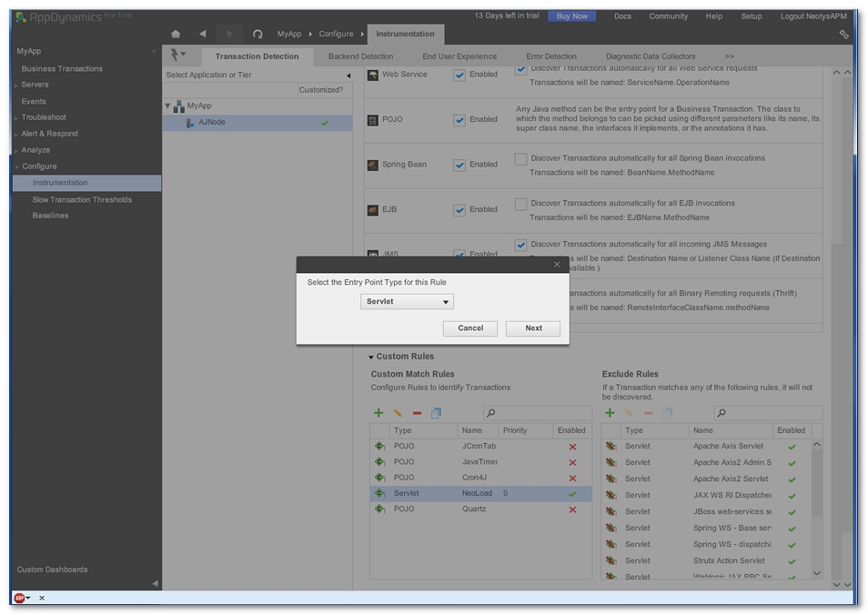Screen dimensions: 868x615
Task: Select the AJNode tier in tree
Action: point(211,122)
